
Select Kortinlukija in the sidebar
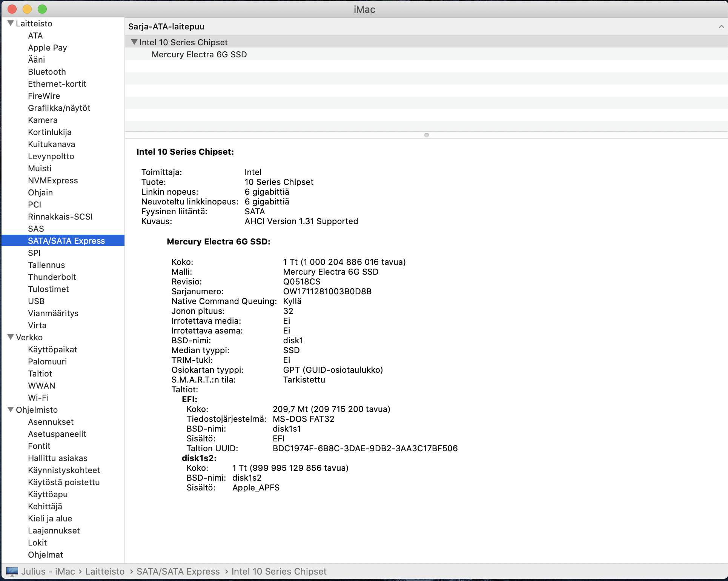pyautogui.click(x=50, y=132)
